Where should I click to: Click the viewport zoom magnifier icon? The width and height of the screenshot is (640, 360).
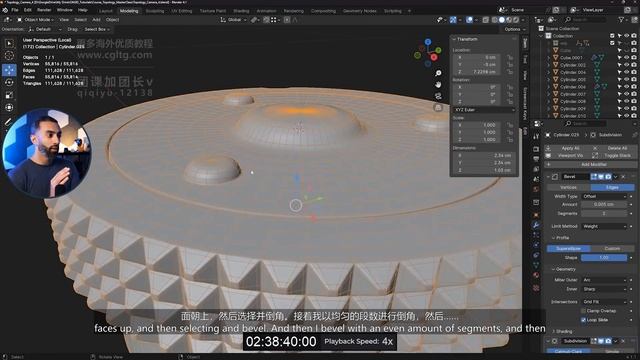pos(438,73)
